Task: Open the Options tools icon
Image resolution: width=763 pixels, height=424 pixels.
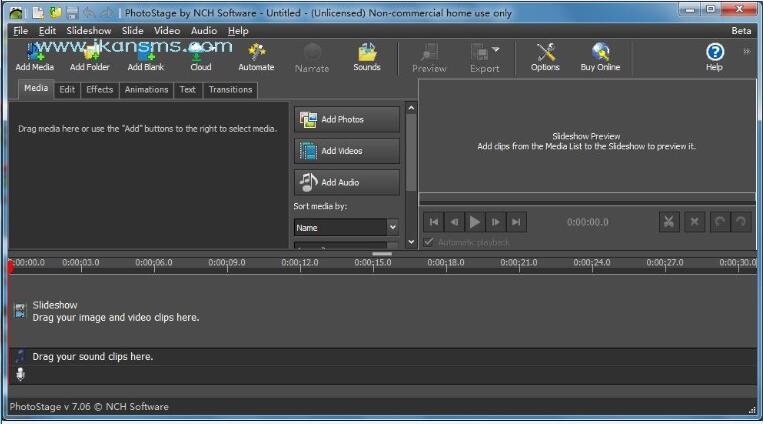Action: 545,57
